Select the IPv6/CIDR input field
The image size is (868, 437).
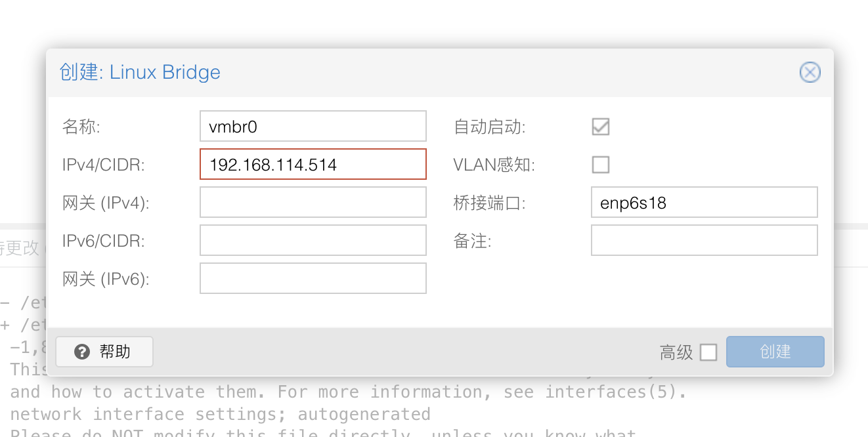pos(313,240)
